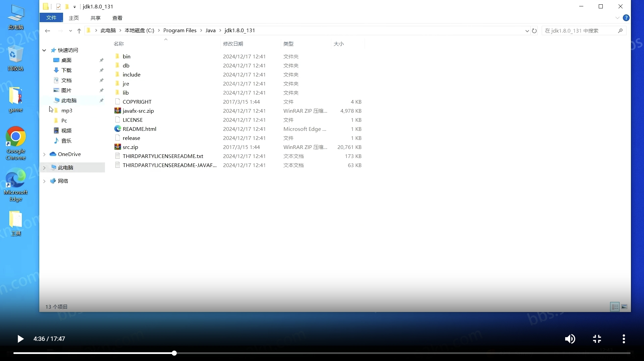Screen dimensions: 644x361
Task: Open the bin folder icon
Action: (x=117, y=56)
